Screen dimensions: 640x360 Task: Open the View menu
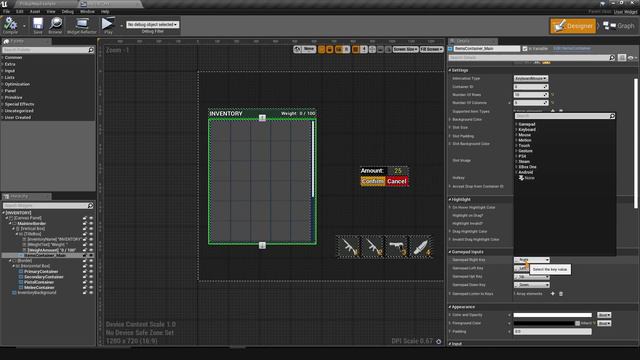click(x=51, y=11)
